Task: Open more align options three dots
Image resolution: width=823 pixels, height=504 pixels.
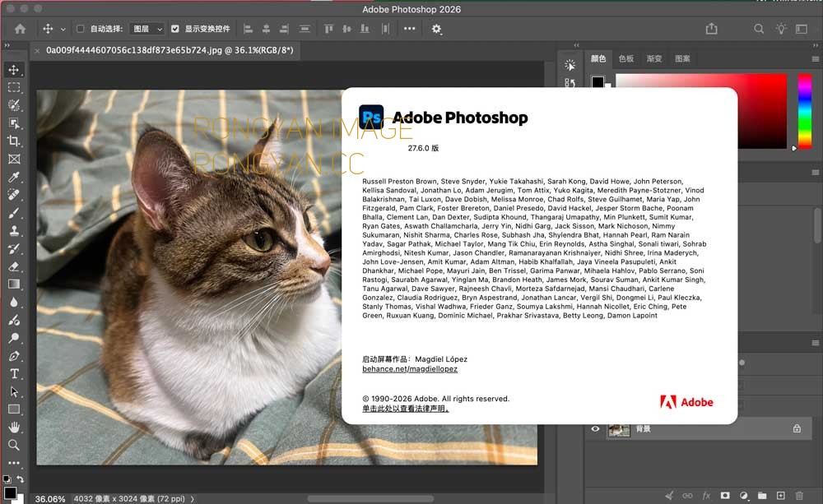Action: (409, 29)
